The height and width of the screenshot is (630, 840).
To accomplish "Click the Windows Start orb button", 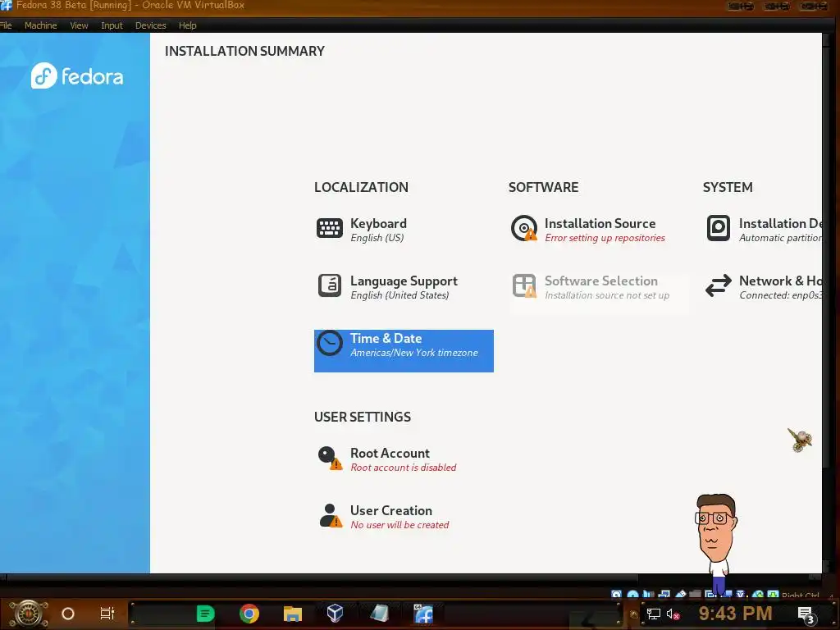I will [29, 614].
